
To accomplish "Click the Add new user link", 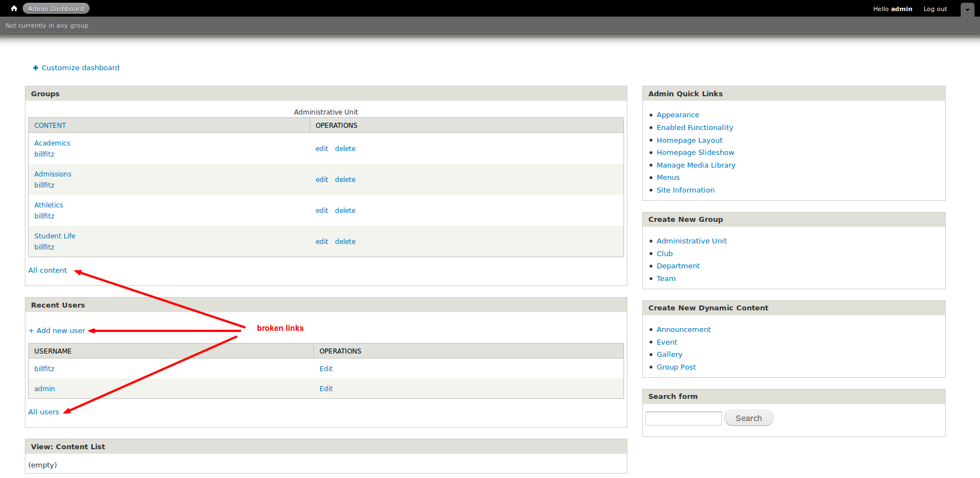I will (57, 330).
